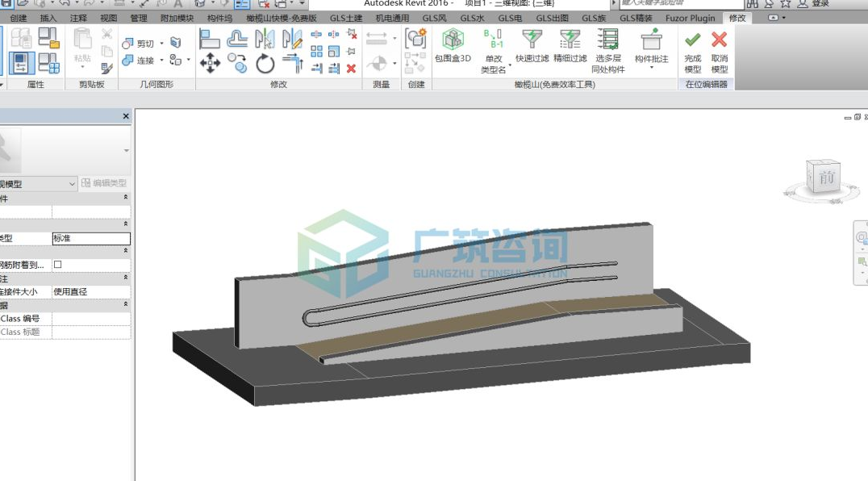Open the GLS土建 ribbon tab
The width and height of the screenshot is (868, 481).
[x=346, y=19]
